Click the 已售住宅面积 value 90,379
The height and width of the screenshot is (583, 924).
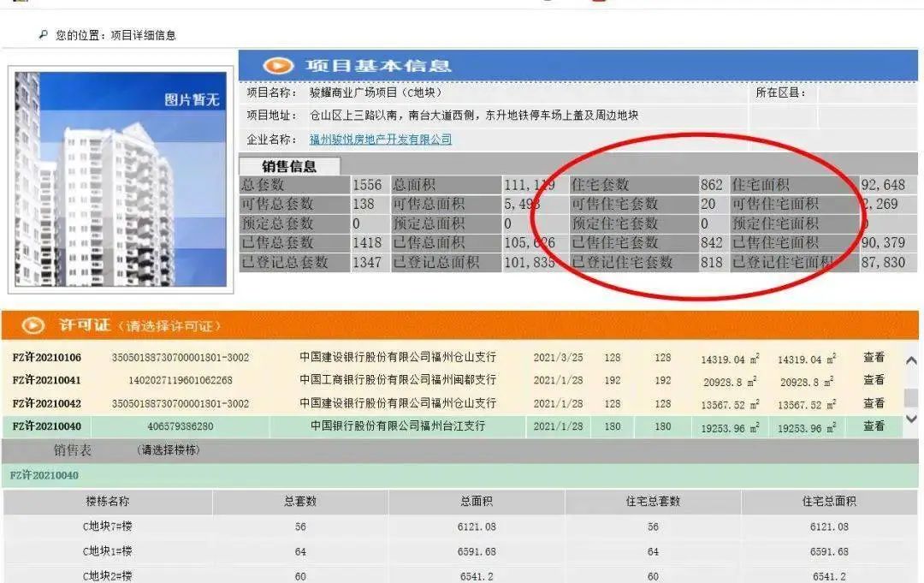[883, 242]
